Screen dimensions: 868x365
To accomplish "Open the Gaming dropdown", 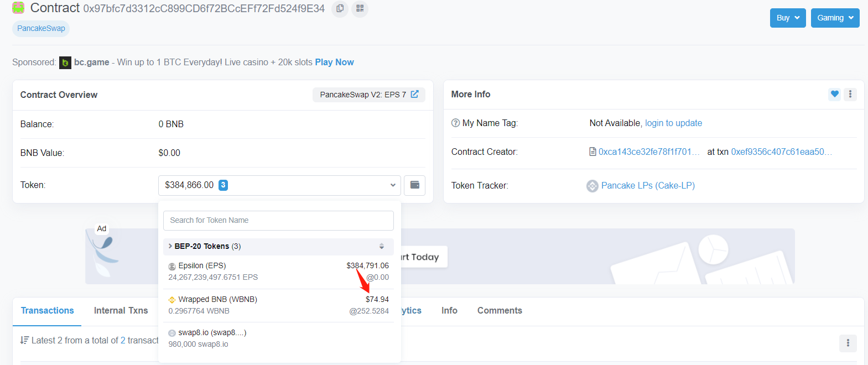I will (x=835, y=18).
